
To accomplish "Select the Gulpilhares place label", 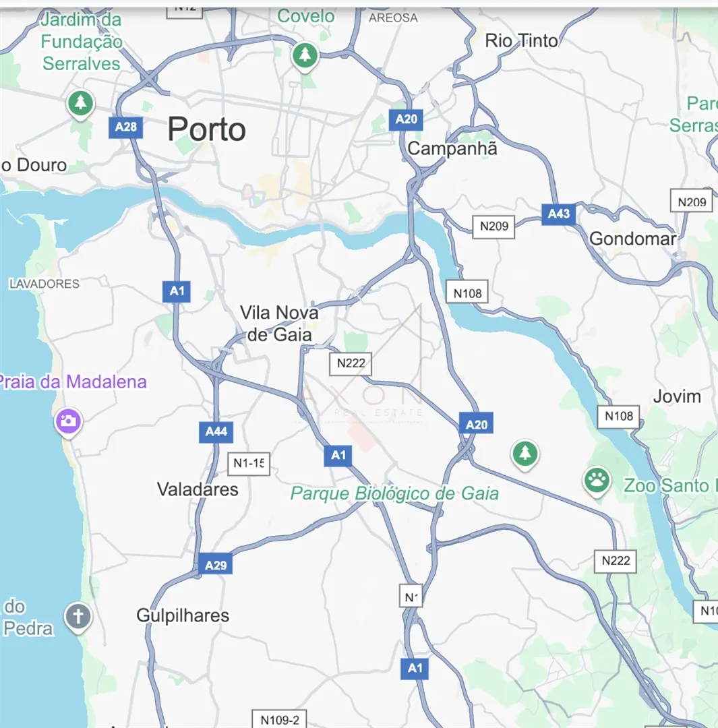I will tap(183, 615).
